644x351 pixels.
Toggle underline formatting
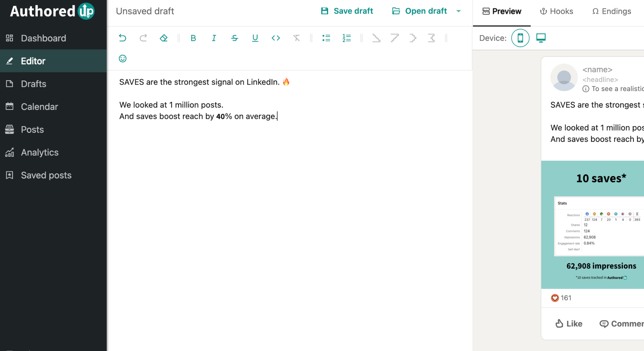255,38
